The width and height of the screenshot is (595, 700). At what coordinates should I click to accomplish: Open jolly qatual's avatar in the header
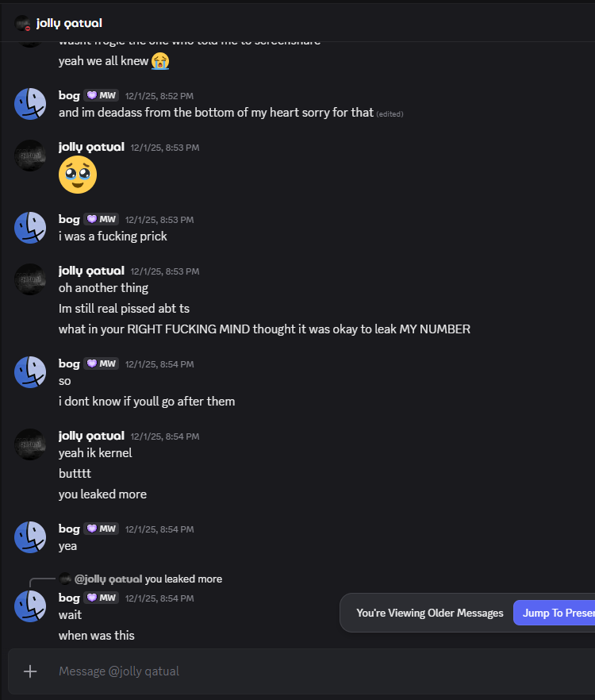click(22, 23)
